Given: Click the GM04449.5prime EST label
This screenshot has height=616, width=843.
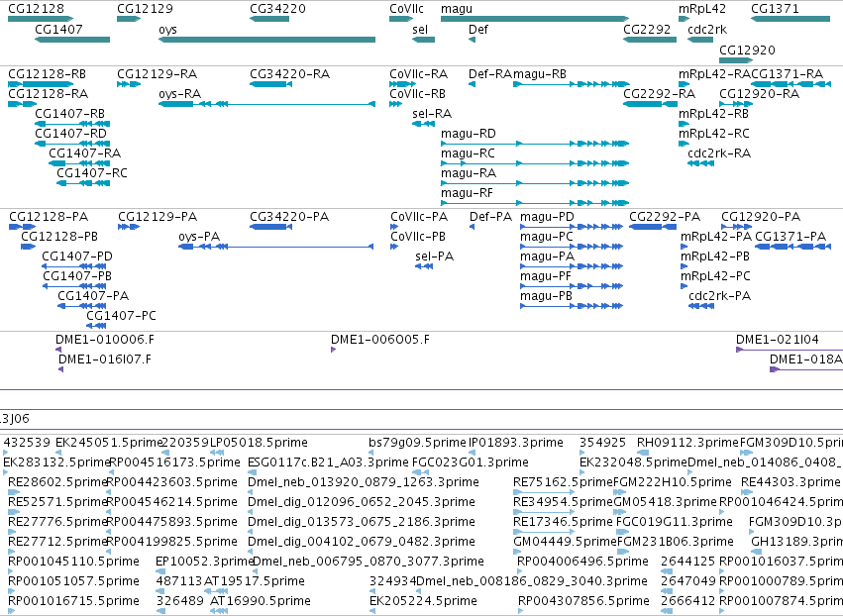Looking at the screenshot, I should point(565,541).
